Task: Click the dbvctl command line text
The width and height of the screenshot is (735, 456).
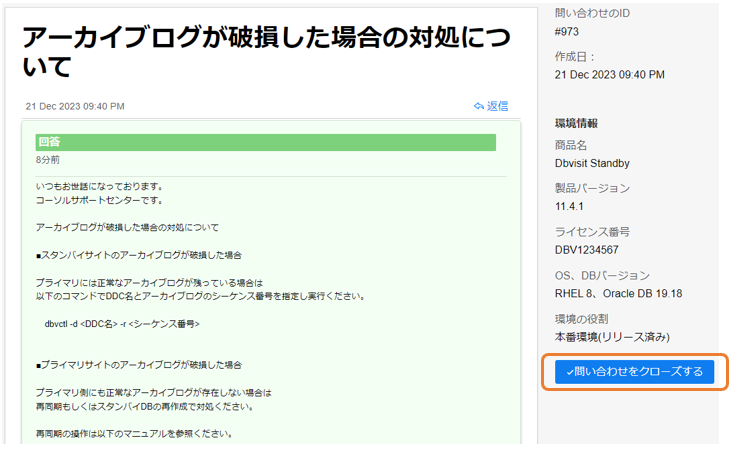Action: point(122,324)
